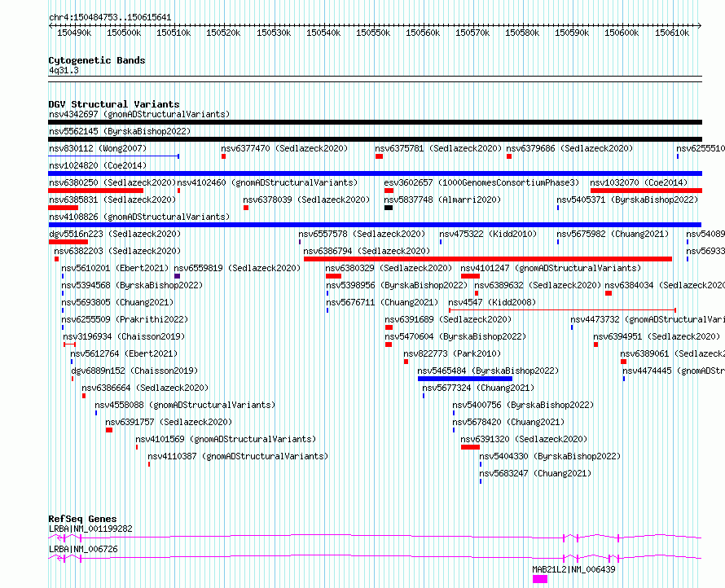
Task: Click the nsv6391320 red bar
Action: click(470, 447)
